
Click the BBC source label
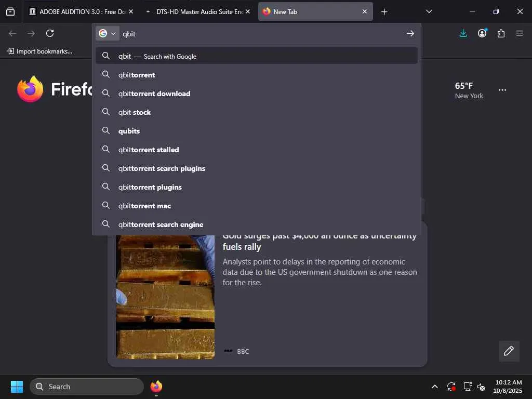coord(243,352)
